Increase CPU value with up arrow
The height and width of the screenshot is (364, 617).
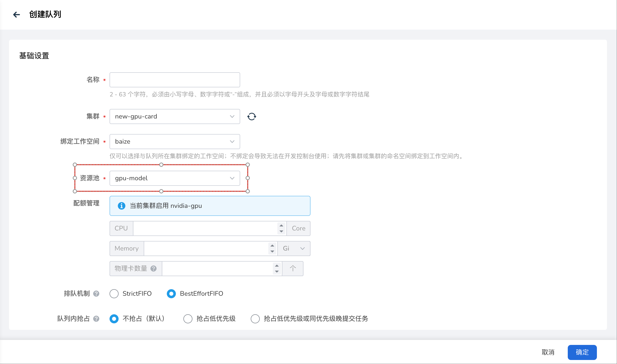point(281,225)
